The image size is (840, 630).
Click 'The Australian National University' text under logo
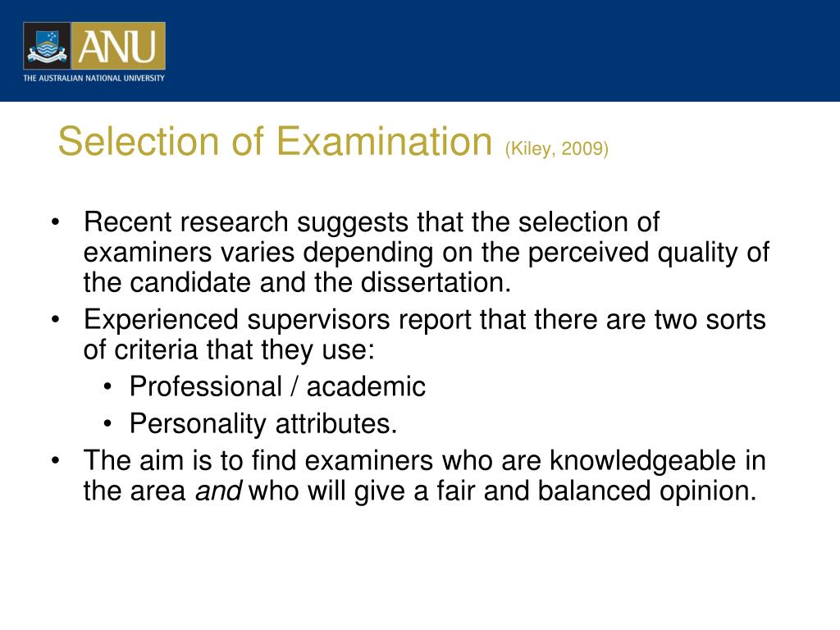click(x=94, y=78)
